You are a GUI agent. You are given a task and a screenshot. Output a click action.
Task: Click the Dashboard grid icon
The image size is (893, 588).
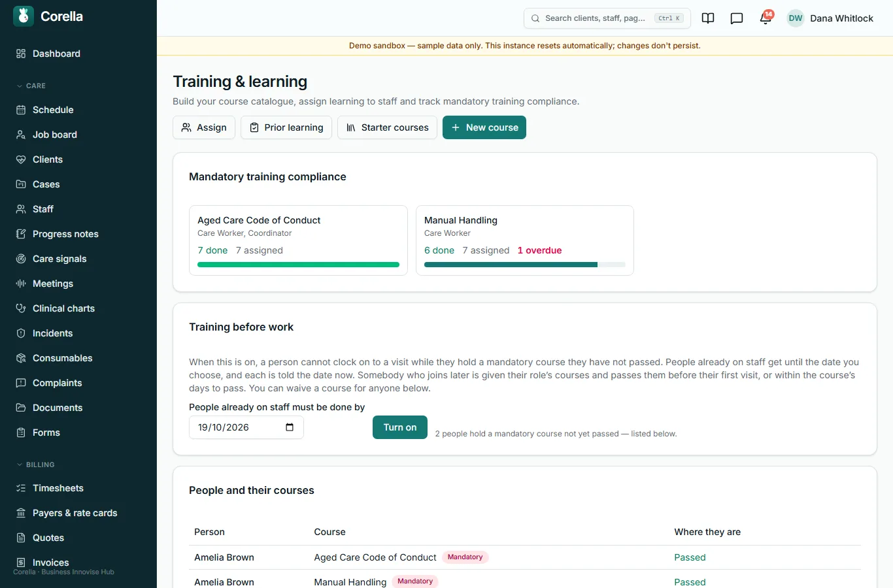21,54
